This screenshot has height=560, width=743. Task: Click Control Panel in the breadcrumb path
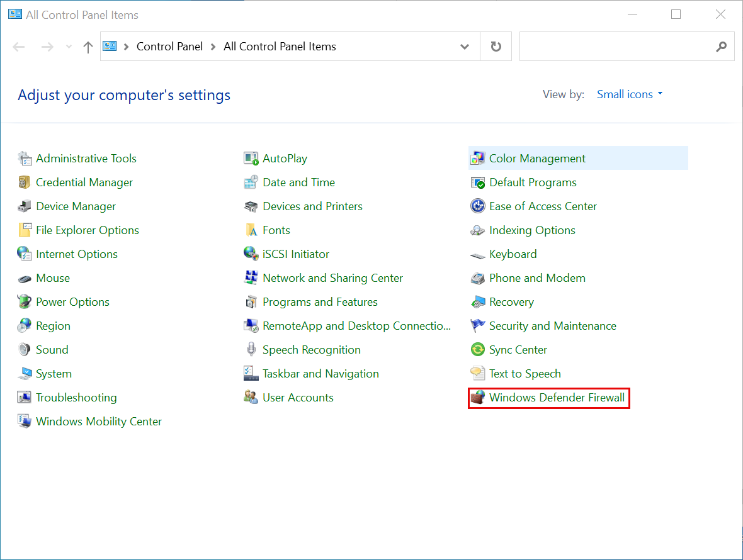point(169,47)
